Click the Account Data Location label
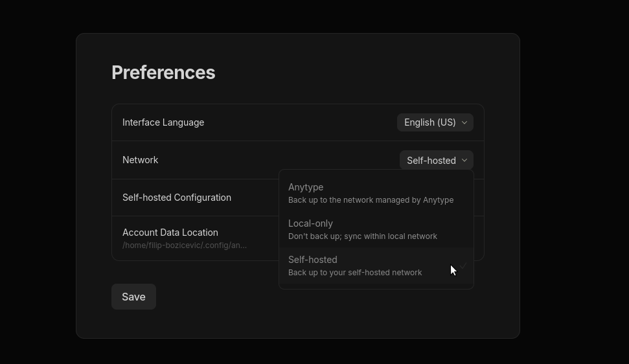 tap(170, 233)
